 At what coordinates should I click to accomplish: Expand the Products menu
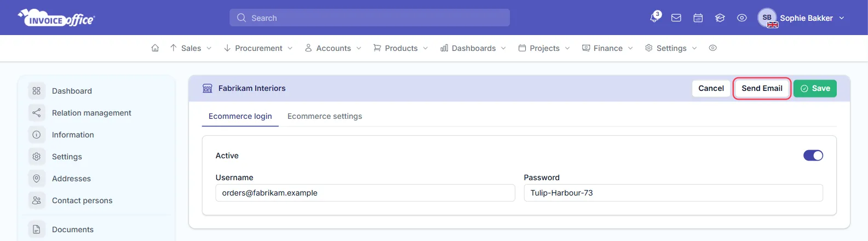pyautogui.click(x=401, y=48)
